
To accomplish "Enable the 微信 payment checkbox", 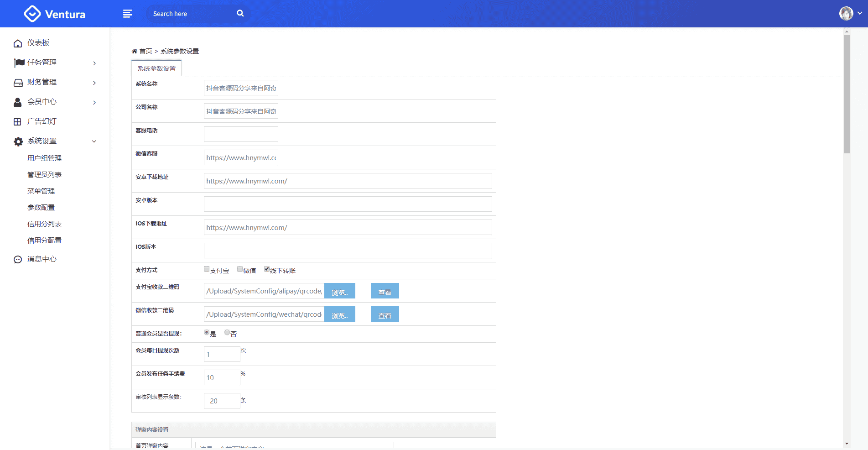I will (x=240, y=269).
